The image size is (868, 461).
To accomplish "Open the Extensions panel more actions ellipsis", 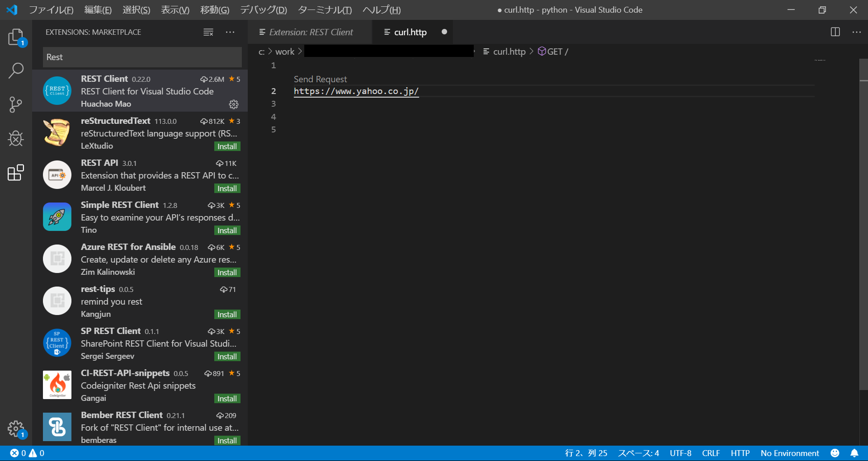I will click(x=230, y=32).
